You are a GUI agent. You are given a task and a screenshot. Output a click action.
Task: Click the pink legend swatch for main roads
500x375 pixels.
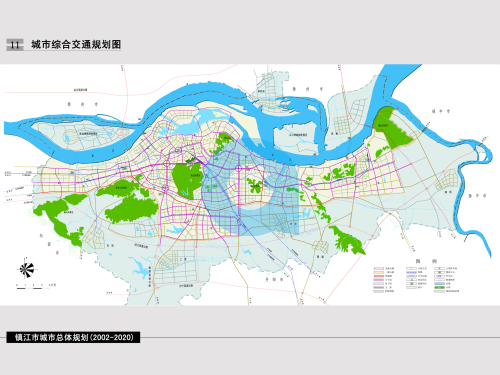click(x=379, y=280)
